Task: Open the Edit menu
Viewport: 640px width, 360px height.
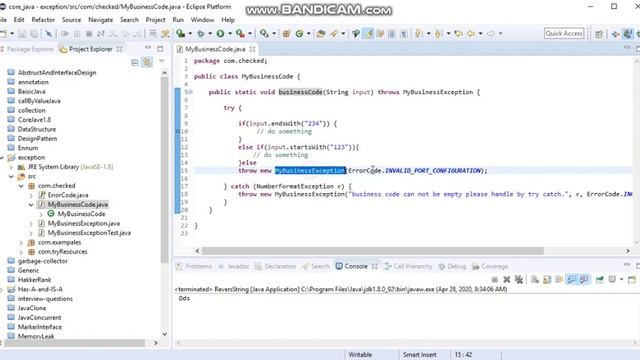Action: tap(19, 20)
